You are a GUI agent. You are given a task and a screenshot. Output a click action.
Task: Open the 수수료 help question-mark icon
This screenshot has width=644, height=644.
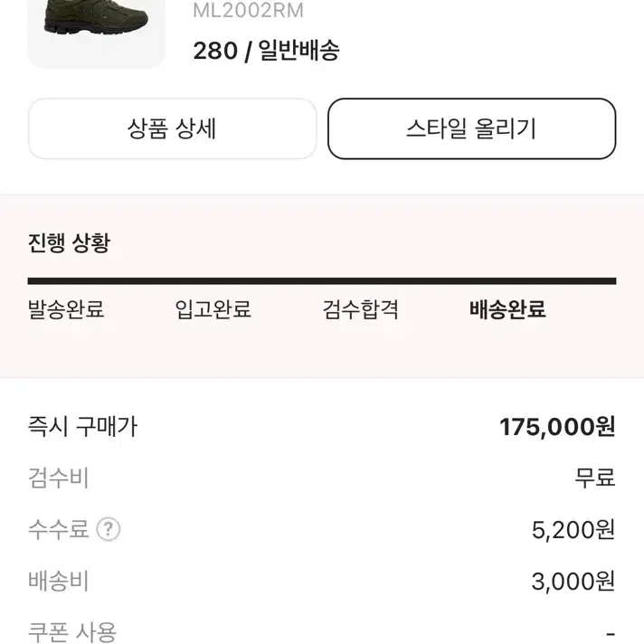109,529
